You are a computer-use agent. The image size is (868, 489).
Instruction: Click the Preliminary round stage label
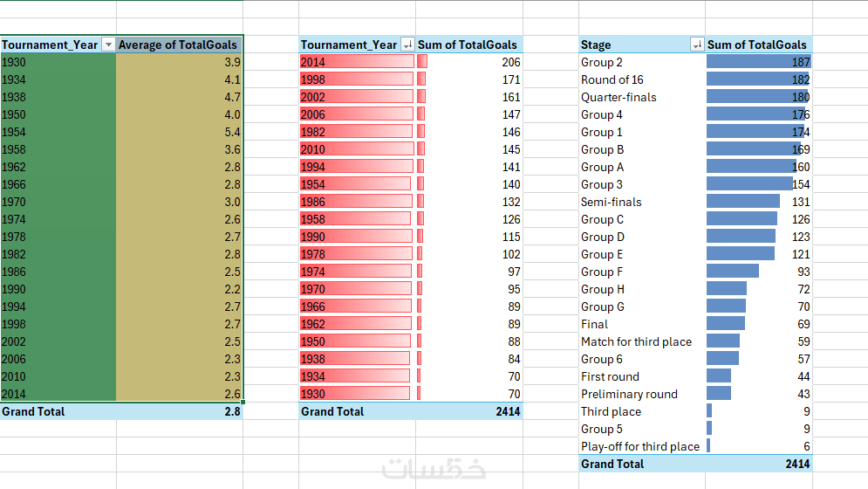coord(629,394)
